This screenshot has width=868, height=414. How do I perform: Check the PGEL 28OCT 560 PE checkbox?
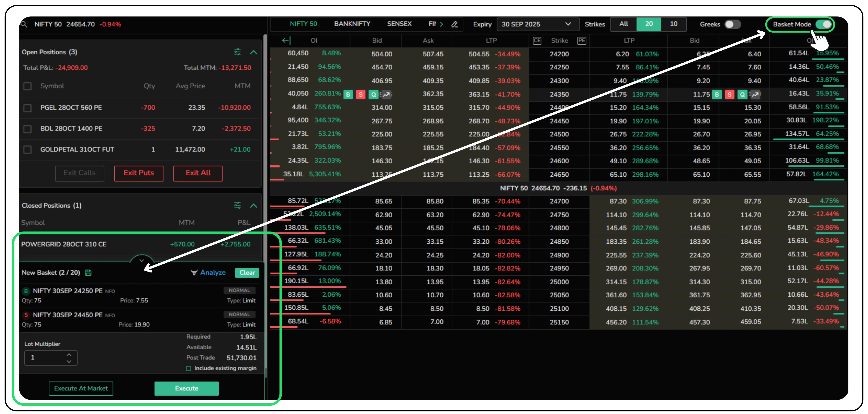pyautogui.click(x=28, y=108)
